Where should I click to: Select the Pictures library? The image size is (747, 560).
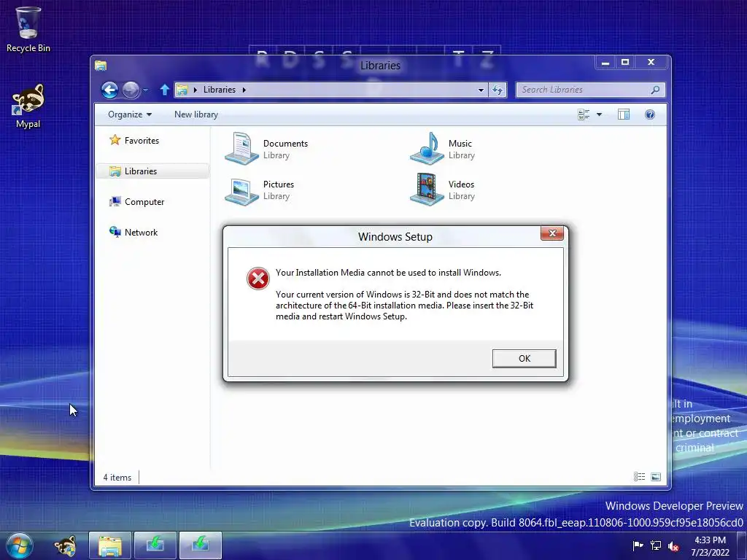260,190
